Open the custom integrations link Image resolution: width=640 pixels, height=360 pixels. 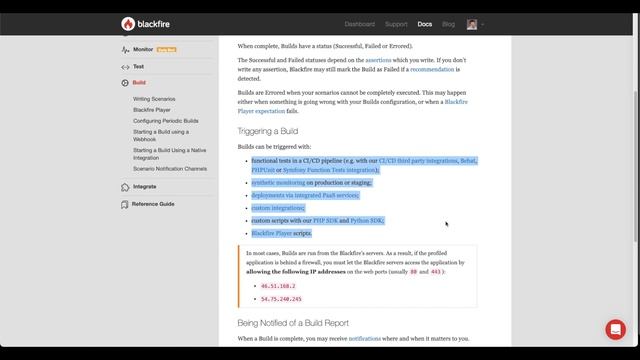277,208
